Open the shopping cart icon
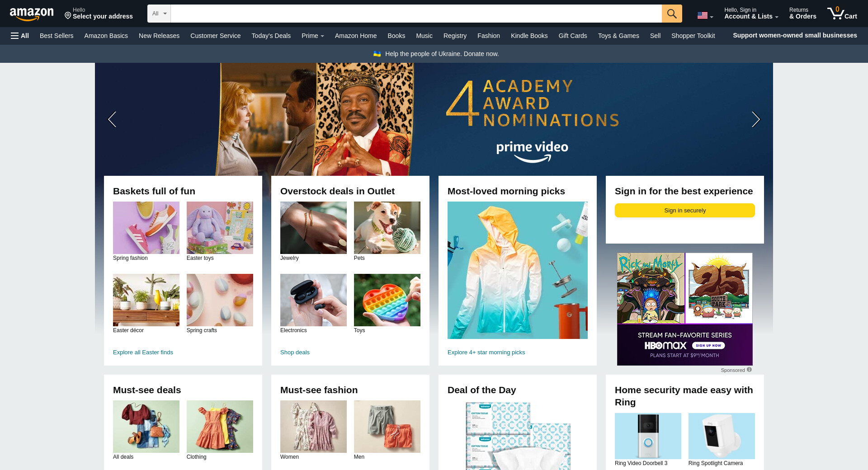The image size is (868, 470). 842,13
